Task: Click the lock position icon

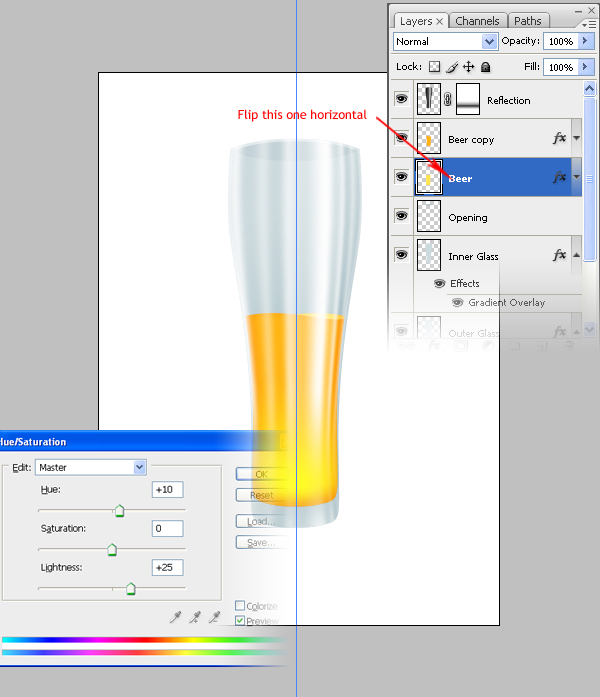Action: (x=468, y=67)
